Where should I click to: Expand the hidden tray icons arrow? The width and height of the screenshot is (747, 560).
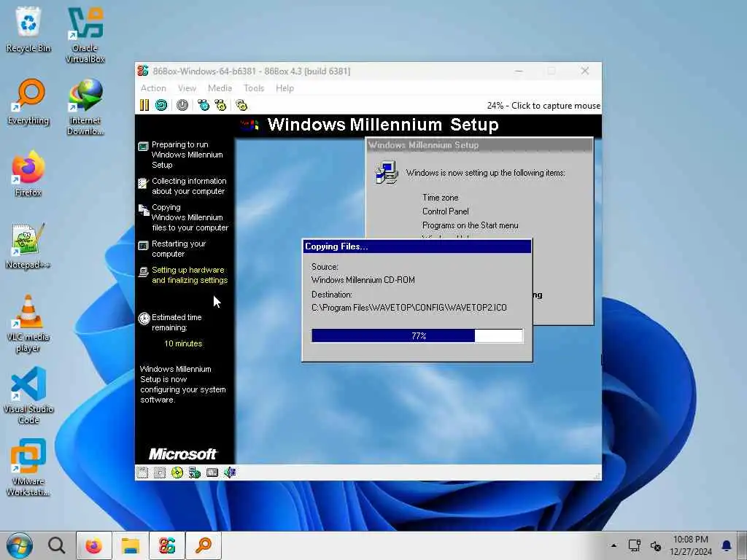coord(614,545)
